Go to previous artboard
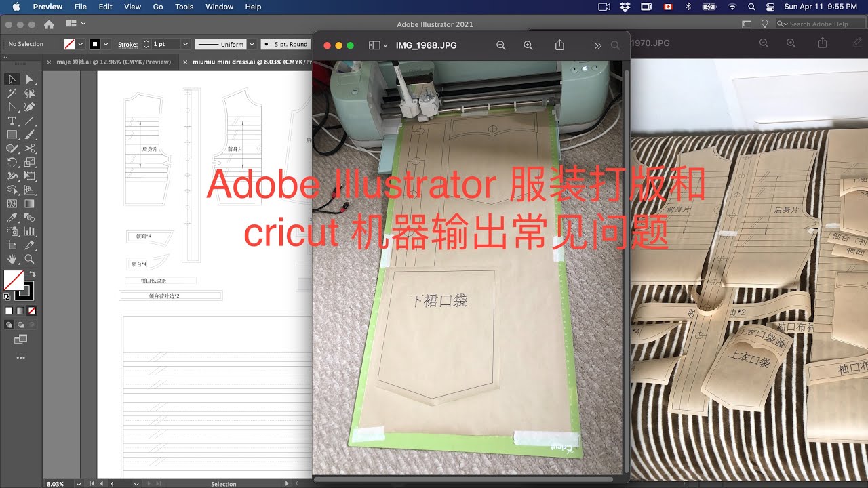 101,484
